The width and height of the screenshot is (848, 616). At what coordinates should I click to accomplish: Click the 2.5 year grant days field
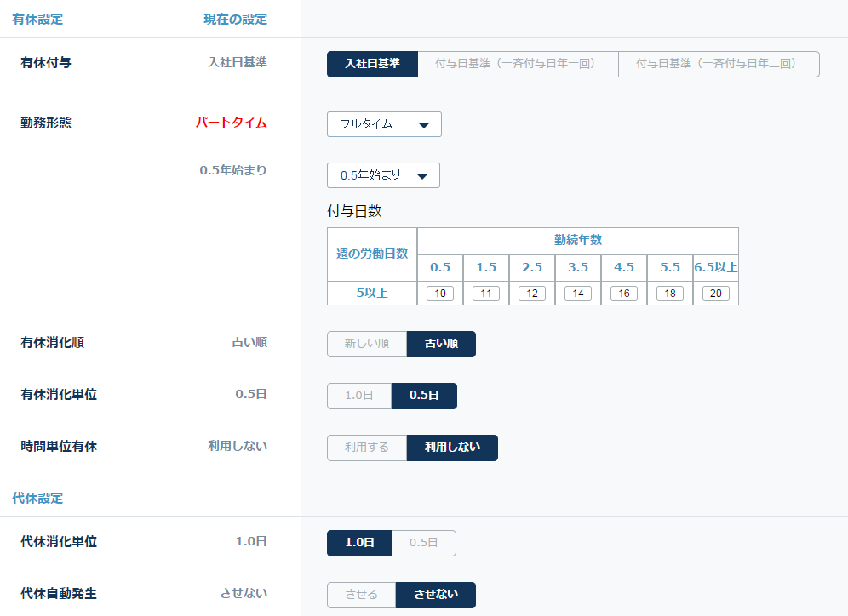pos(532,294)
